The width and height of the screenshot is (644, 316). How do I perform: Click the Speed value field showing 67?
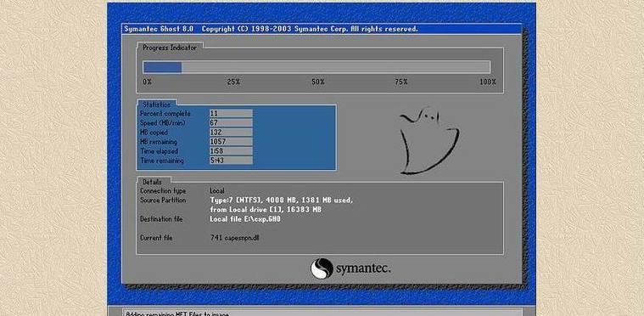click(231, 123)
